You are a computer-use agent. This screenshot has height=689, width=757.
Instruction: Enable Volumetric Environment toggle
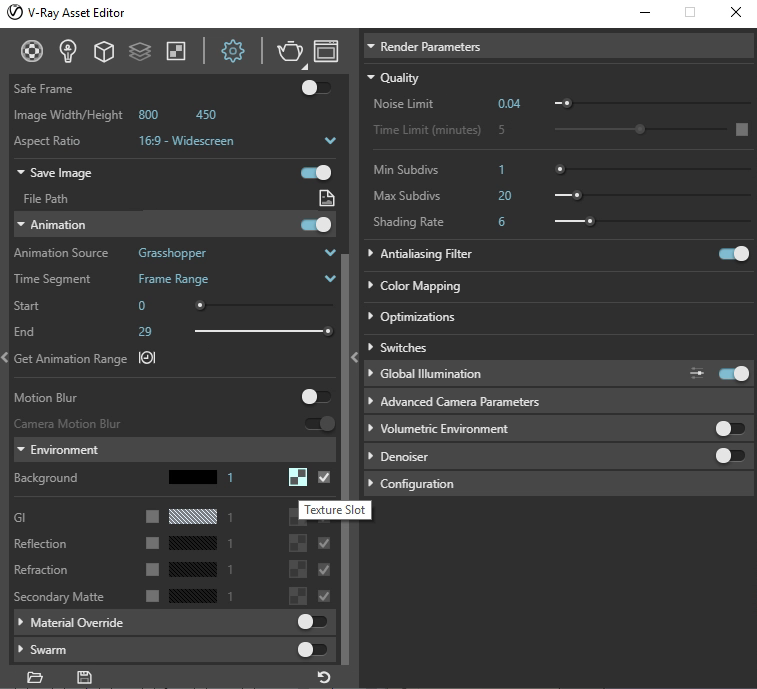tap(730, 428)
